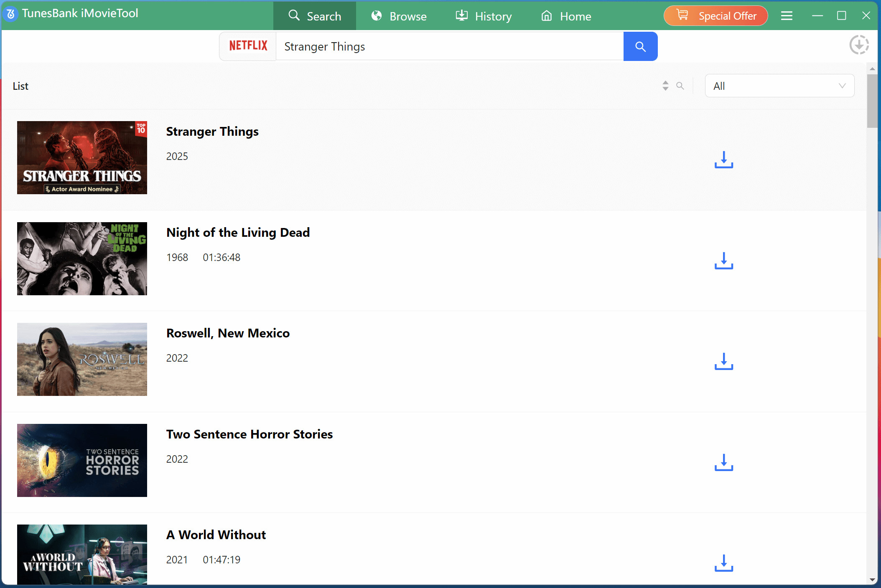The height and width of the screenshot is (588, 881).
Task: Expand the All filter dropdown
Action: coord(779,86)
